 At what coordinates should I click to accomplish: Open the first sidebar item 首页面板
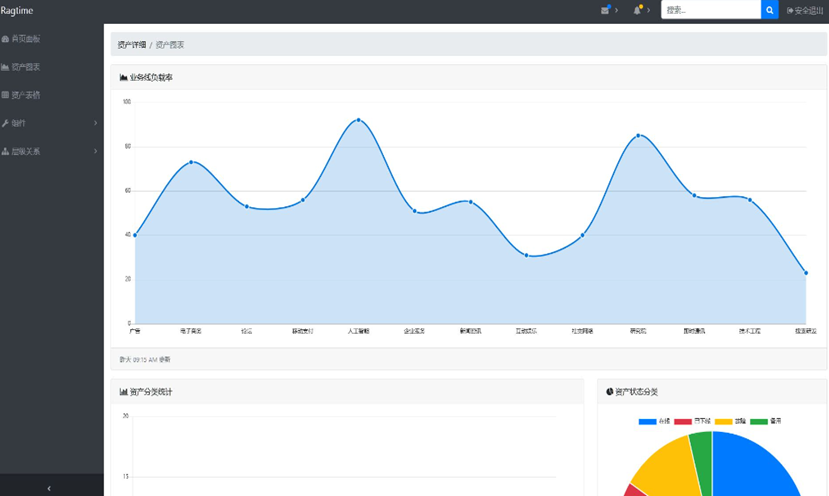pyautogui.click(x=52, y=39)
